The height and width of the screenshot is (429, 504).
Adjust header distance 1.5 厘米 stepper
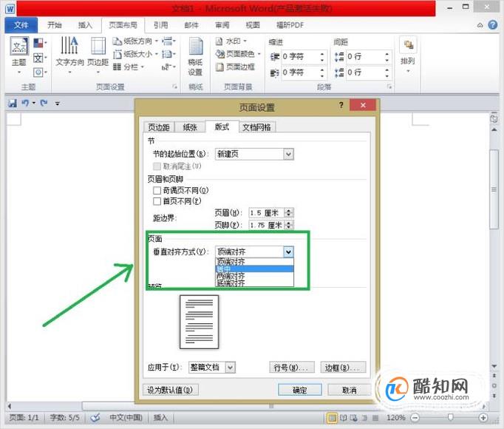(x=289, y=213)
